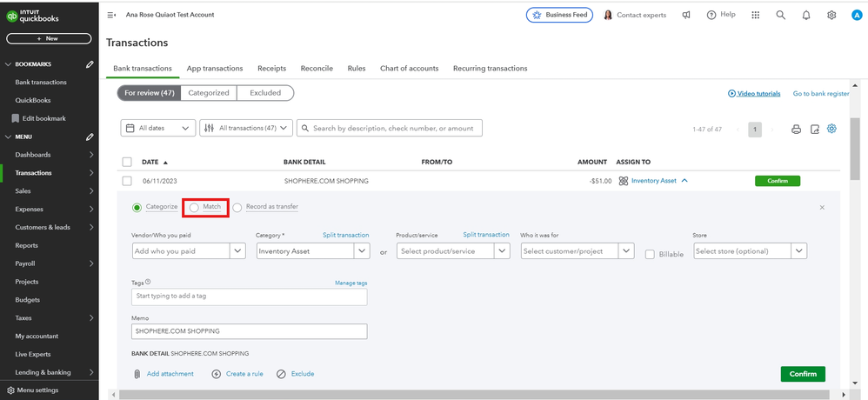Open the Select product/service dropdown

click(x=501, y=250)
